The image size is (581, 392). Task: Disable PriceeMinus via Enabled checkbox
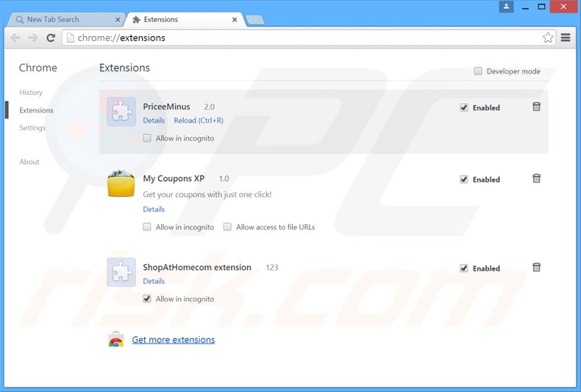(x=464, y=107)
